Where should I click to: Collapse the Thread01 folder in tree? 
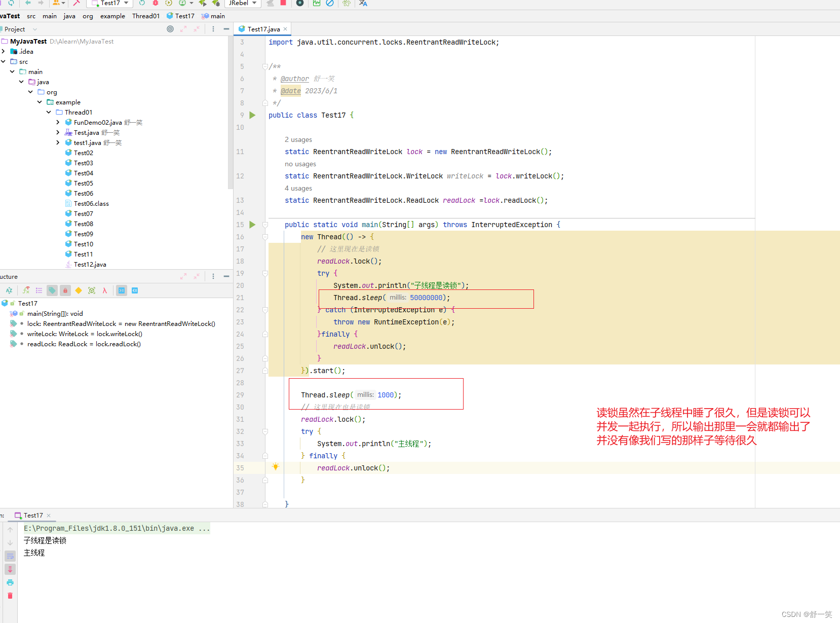[49, 112]
